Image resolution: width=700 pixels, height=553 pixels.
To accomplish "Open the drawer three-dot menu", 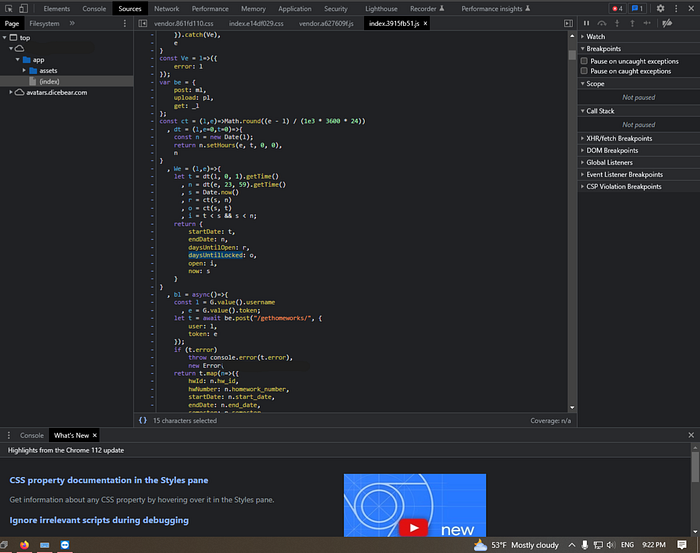I will (x=8, y=435).
